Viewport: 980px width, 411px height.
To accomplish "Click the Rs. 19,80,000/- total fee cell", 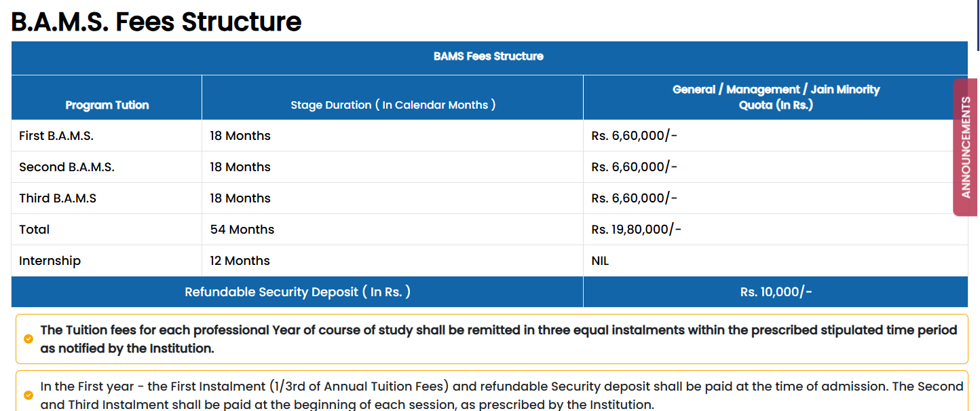I will pyautogui.click(x=636, y=230).
